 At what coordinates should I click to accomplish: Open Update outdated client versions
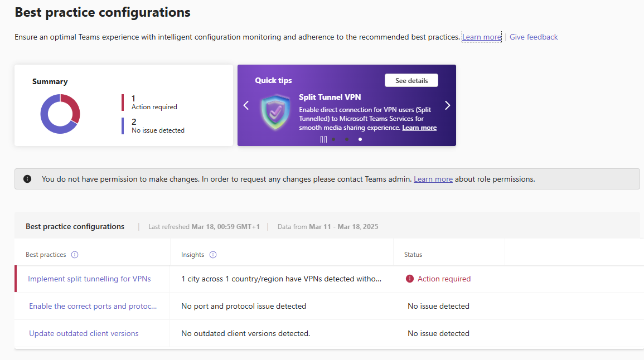[84, 333]
